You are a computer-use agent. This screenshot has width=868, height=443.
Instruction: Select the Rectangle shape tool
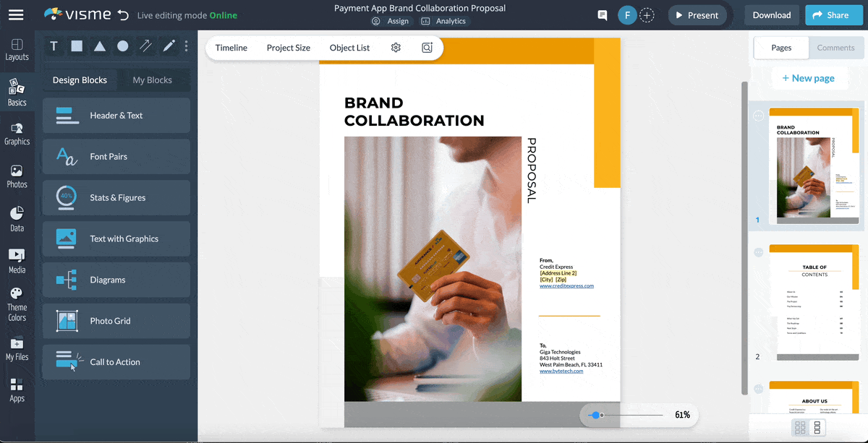point(77,46)
